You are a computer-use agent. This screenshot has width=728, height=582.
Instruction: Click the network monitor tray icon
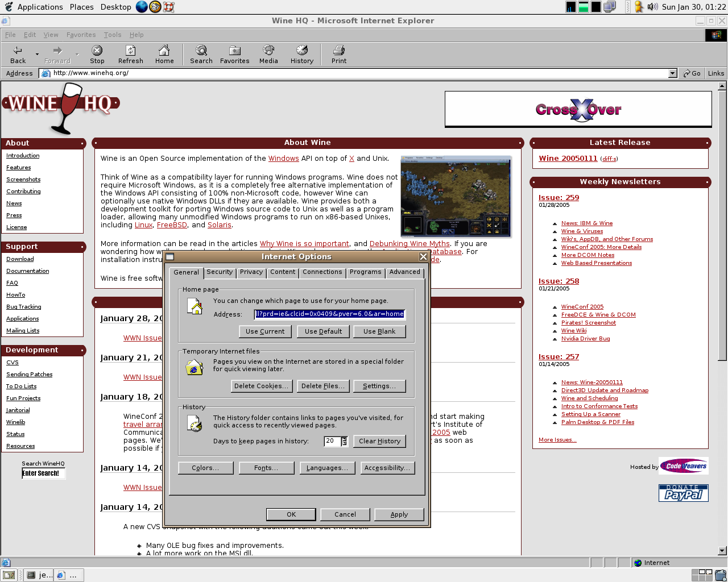click(x=610, y=7)
